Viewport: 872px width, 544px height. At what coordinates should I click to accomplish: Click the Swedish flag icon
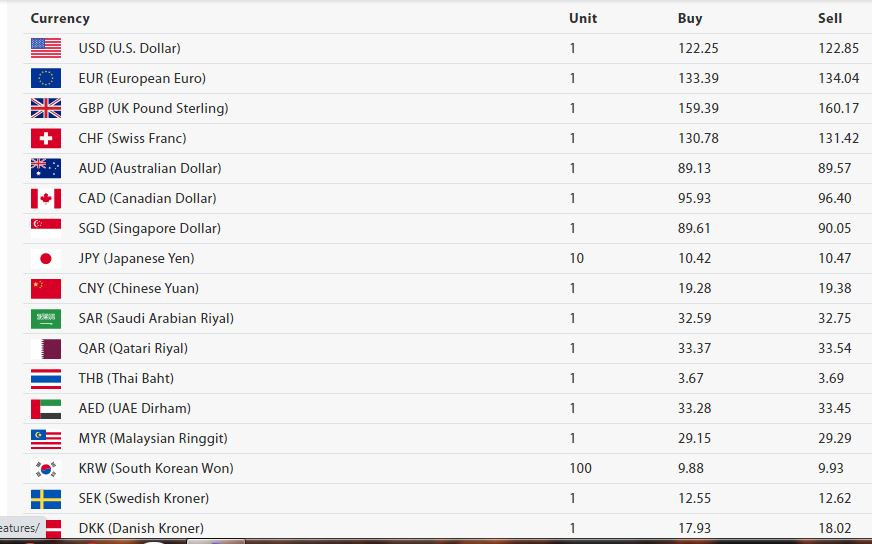[46, 499]
